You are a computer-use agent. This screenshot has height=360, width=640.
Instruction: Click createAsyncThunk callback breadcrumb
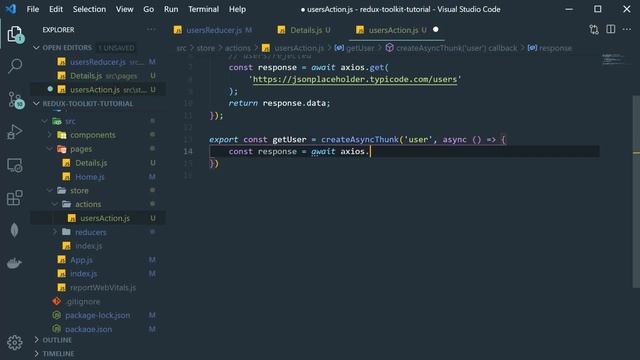point(451,48)
